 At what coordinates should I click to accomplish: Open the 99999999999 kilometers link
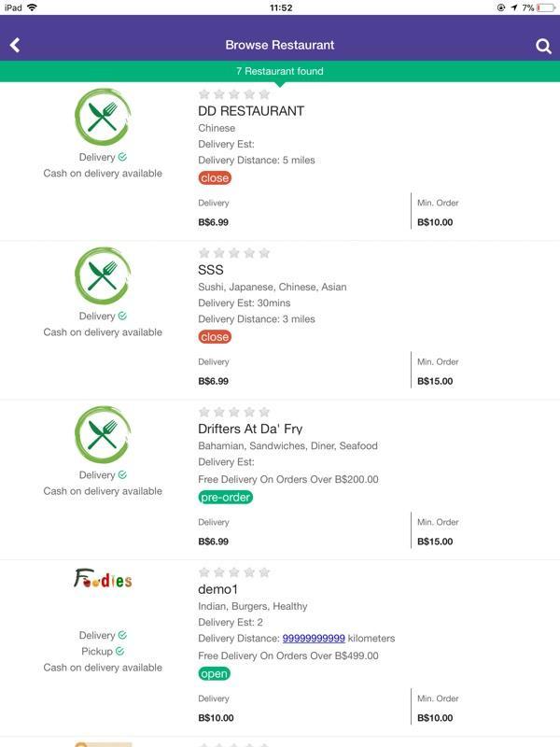[x=314, y=639]
